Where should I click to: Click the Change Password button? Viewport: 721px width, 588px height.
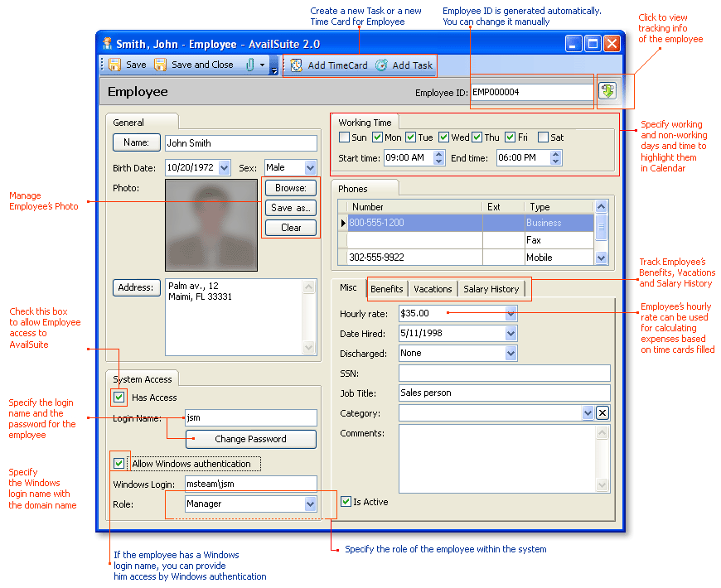tap(250, 439)
